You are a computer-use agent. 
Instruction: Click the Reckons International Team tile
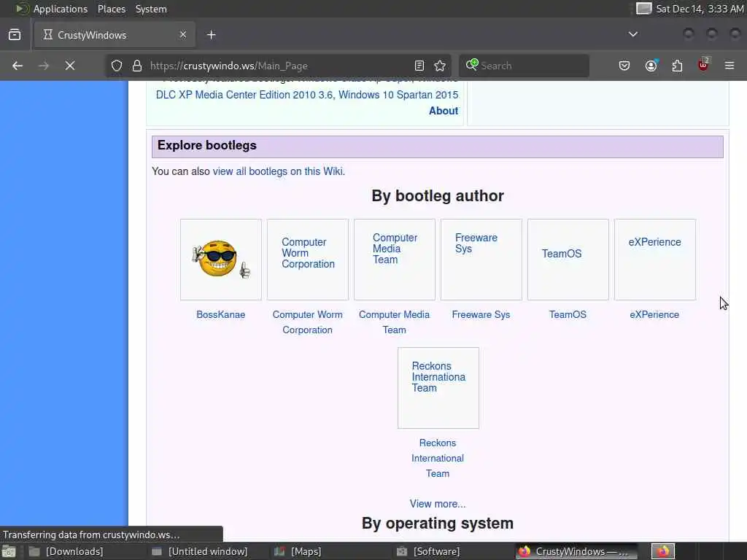click(x=438, y=388)
